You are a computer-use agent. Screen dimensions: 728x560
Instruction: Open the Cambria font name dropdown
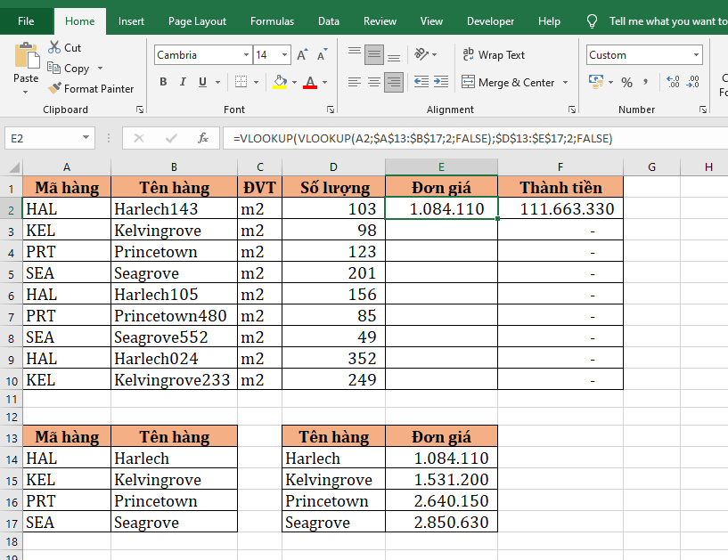tap(246, 55)
